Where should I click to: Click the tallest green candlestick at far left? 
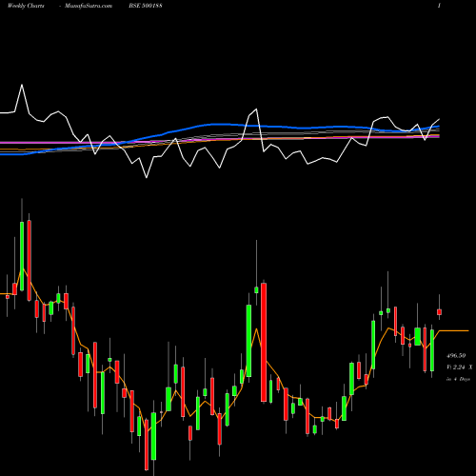click(x=22, y=256)
